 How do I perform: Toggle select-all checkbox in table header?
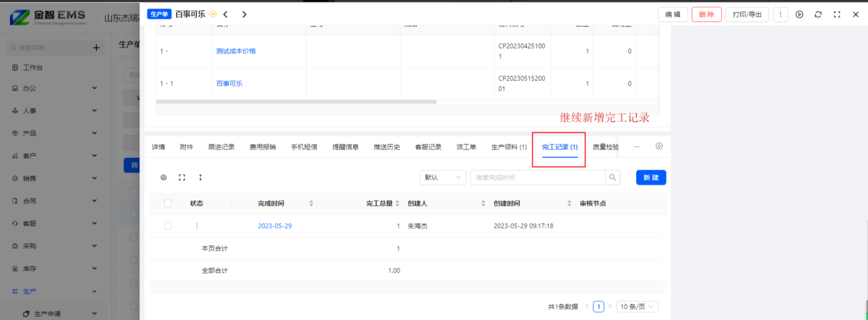pos(168,203)
